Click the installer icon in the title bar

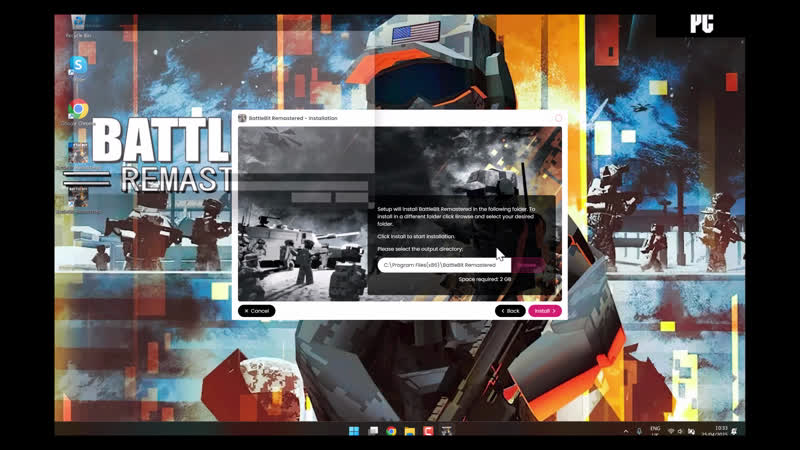[242, 118]
